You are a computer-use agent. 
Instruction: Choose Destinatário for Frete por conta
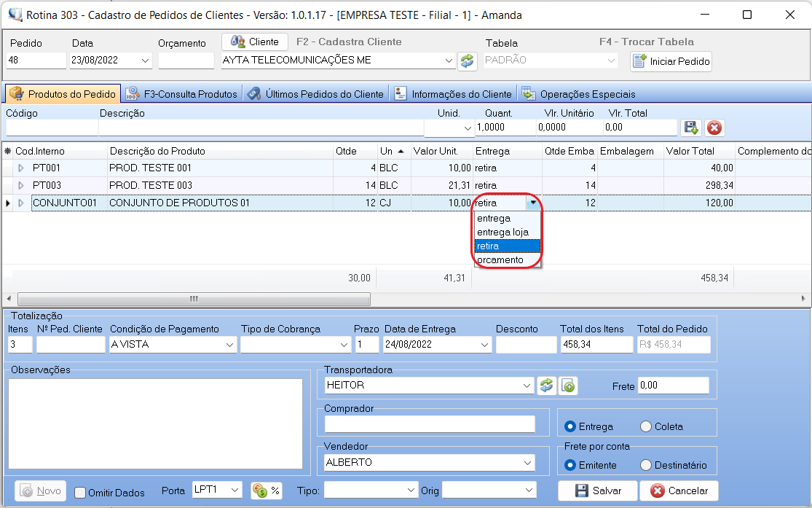tap(645, 466)
